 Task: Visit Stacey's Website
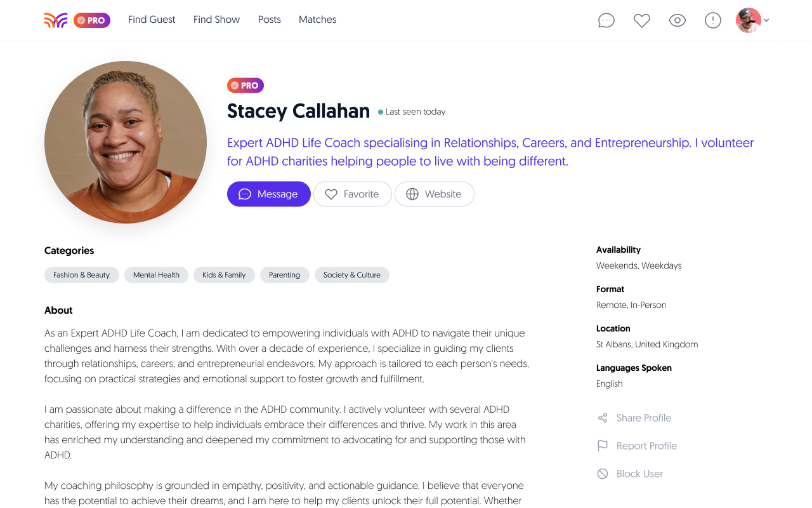point(435,194)
